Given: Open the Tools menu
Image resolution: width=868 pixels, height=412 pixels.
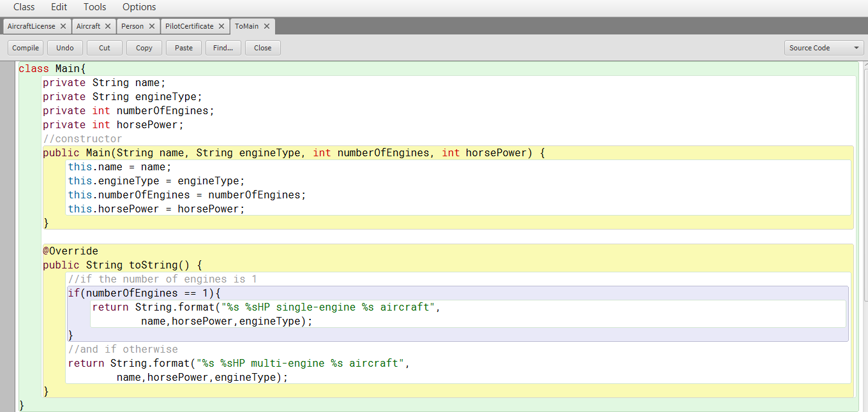Looking at the screenshot, I should 94,7.
